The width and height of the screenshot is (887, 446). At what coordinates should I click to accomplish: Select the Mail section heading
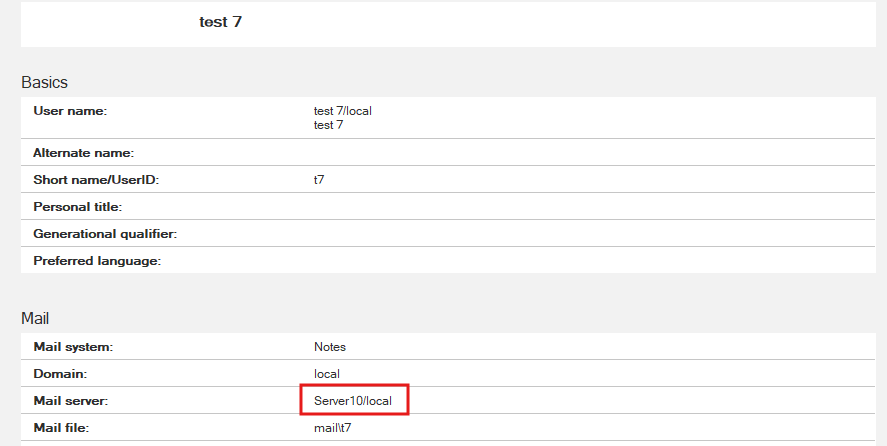pyautogui.click(x=35, y=319)
